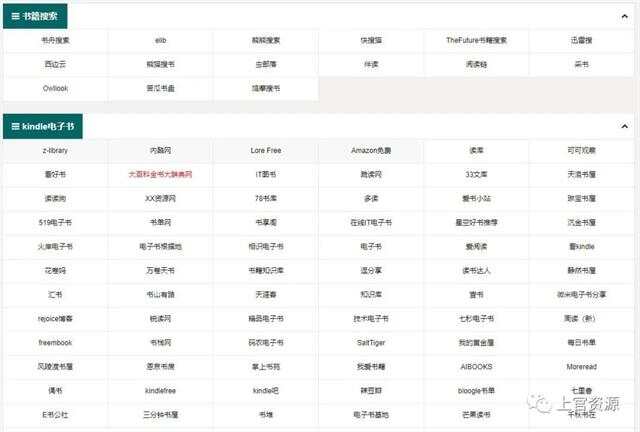Click the hamburger icon beside 书籍搜索 heading
This screenshot has width=640, height=432.
click(15, 16)
